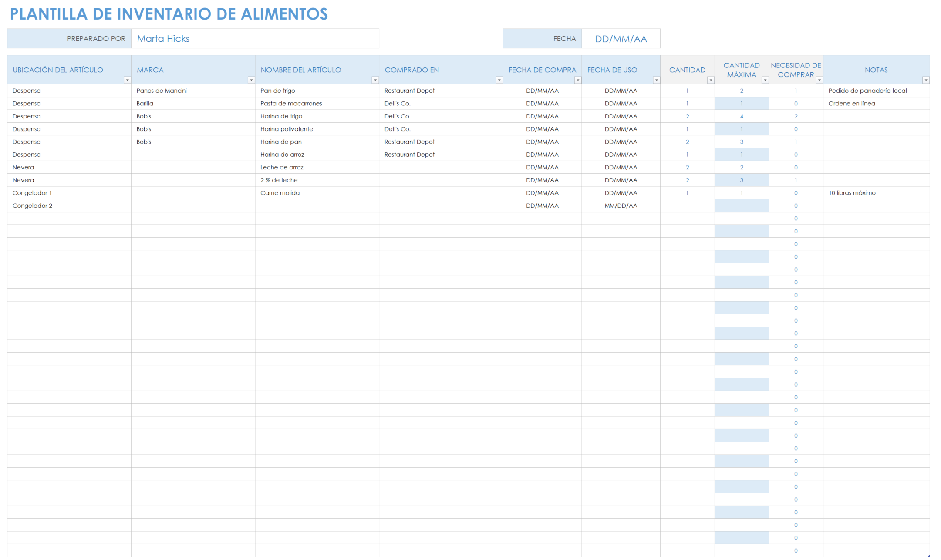Open the UBICACIÓN DEL ARTÍCULO filter dropdown
This screenshot has height=560, width=941.
[x=127, y=80]
